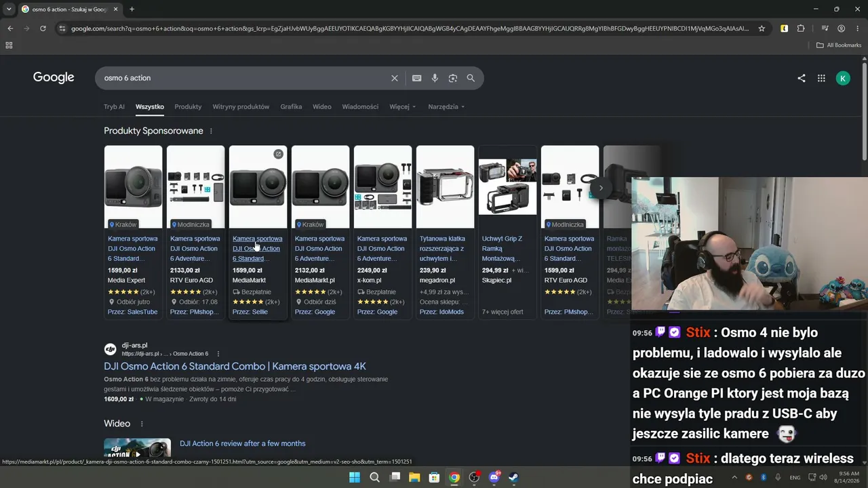
Task: Submit the search with the magnifier icon
Action: (471, 78)
